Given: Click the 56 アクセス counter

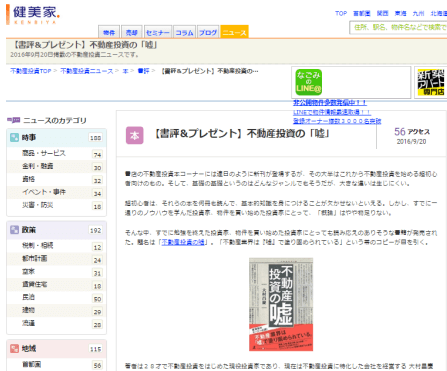Looking at the screenshot, I should click(x=412, y=132).
